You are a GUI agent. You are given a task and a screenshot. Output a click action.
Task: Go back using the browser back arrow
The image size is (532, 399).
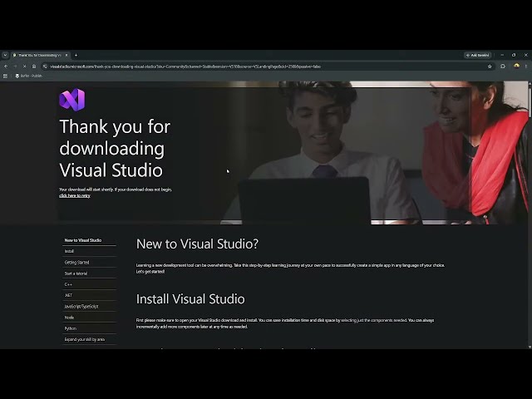click(6, 66)
